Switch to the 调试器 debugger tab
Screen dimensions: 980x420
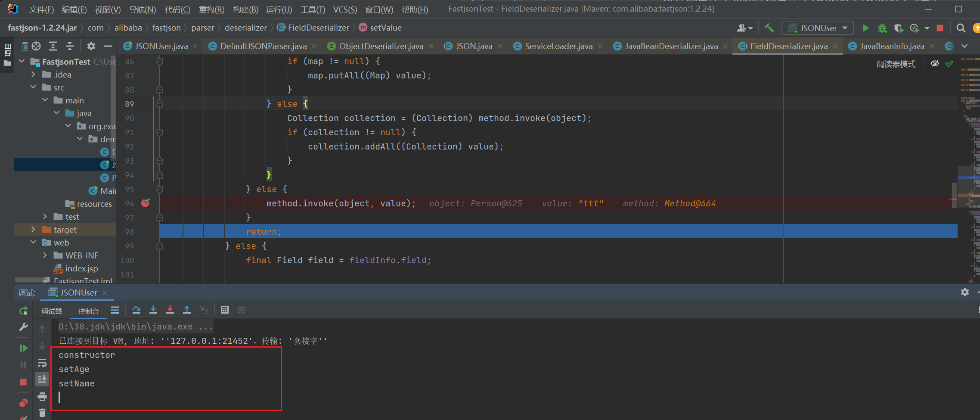[52, 311]
